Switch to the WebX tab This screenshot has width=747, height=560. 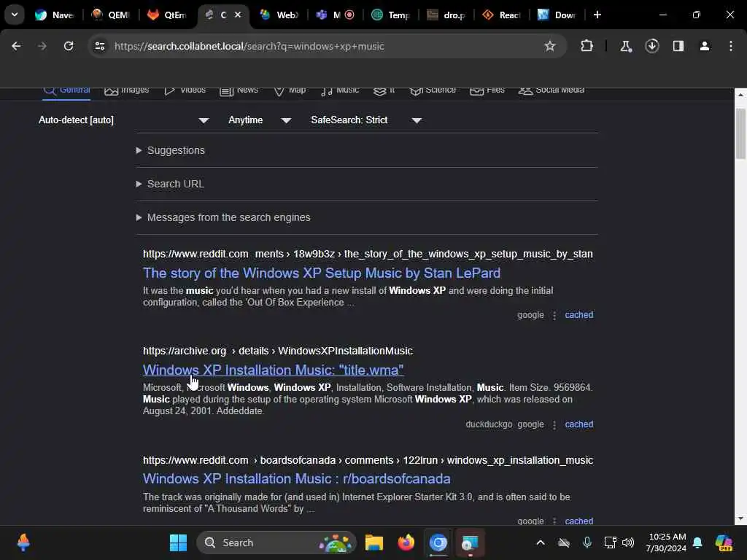coord(279,15)
